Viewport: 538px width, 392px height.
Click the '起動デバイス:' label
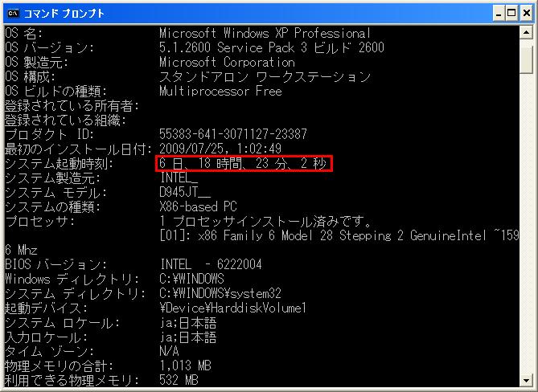pyautogui.click(x=46, y=308)
